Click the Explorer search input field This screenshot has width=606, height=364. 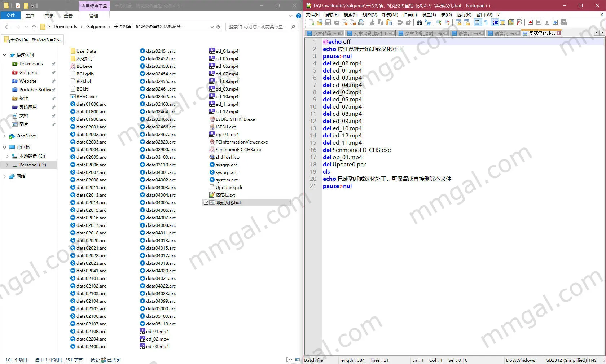[x=258, y=27]
